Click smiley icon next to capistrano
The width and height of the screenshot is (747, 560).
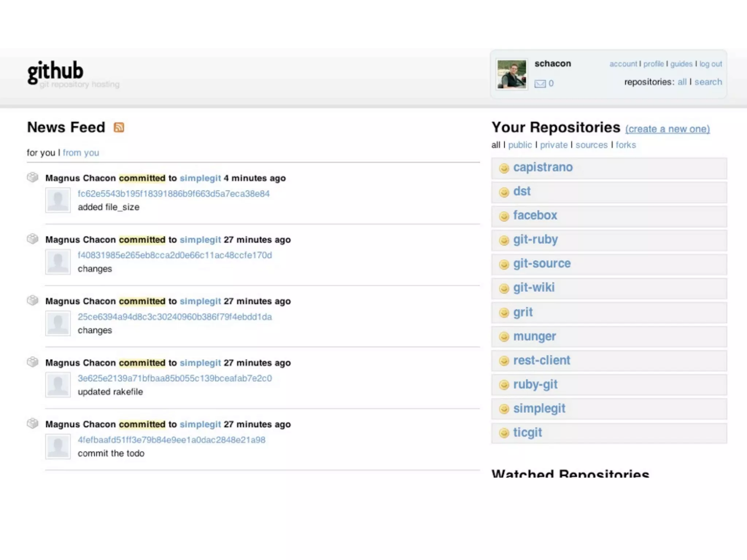coord(504,168)
